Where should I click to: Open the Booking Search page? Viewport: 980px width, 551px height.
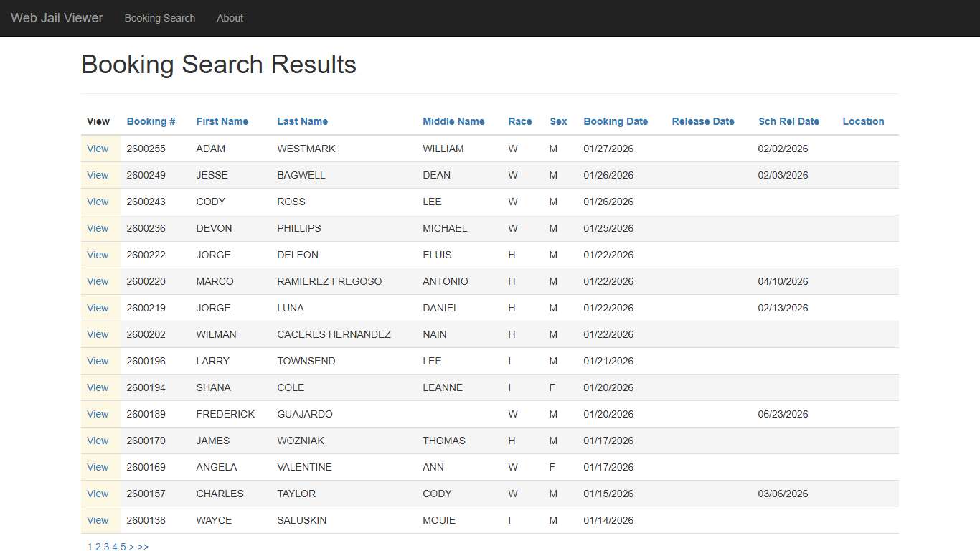point(159,18)
